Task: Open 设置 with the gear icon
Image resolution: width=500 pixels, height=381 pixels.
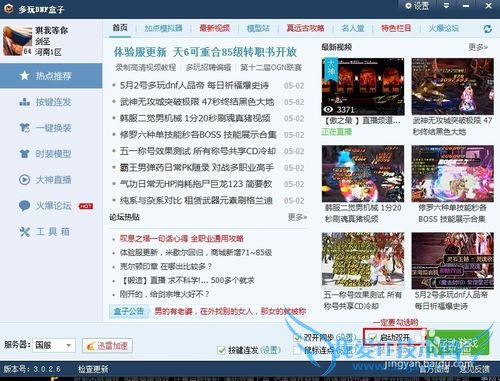Action: (417, 6)
